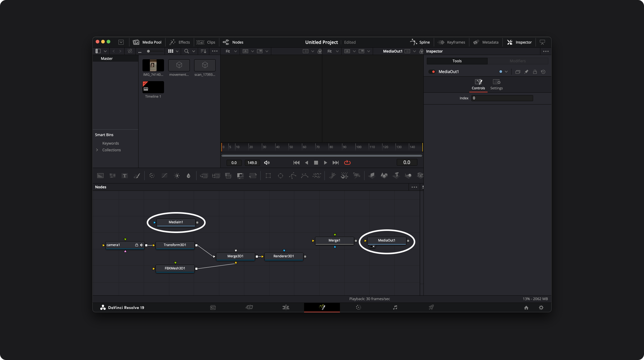Open left viewer Fit zoom dropdown
The height and width of the screenshot is (360, 644).
[231, 51]
